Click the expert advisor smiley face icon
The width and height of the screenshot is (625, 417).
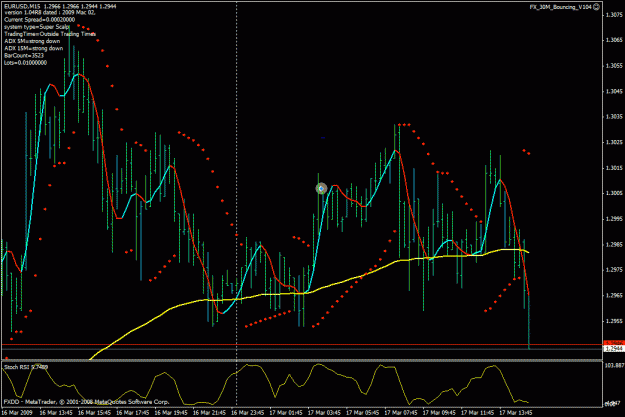click(x=597, y=7)
